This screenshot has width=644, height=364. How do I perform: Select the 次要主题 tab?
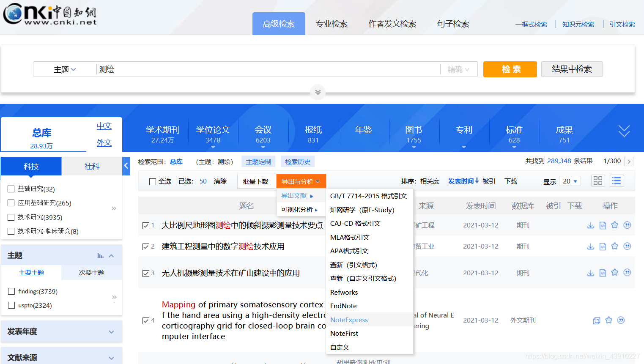(92, 273)
